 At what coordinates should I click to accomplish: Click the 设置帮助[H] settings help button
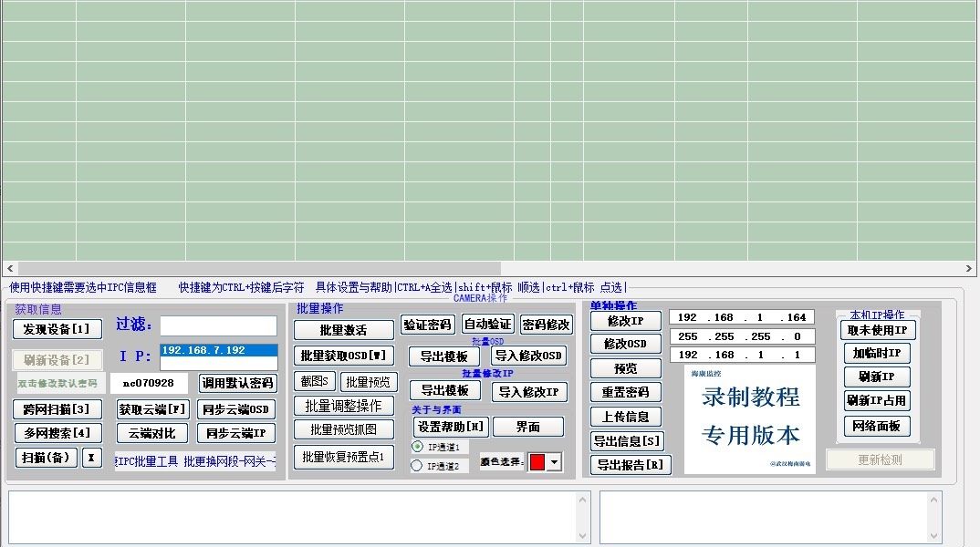point(452,427)
